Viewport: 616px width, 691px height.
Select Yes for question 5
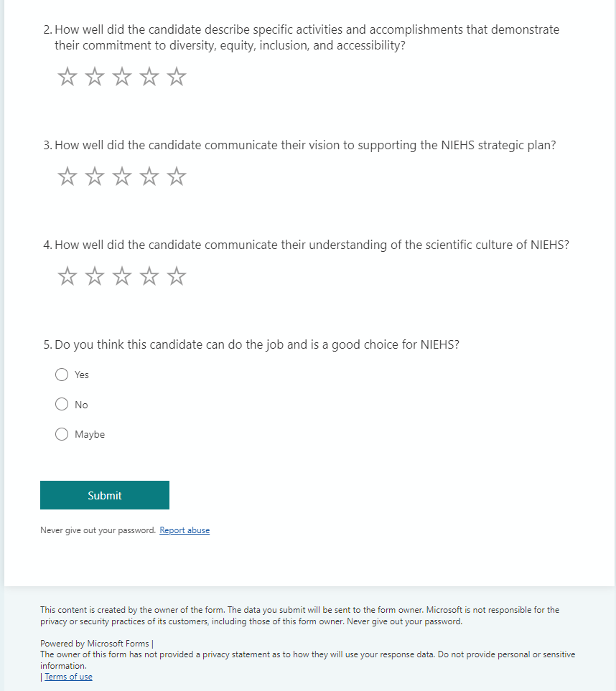pos(62,375)
